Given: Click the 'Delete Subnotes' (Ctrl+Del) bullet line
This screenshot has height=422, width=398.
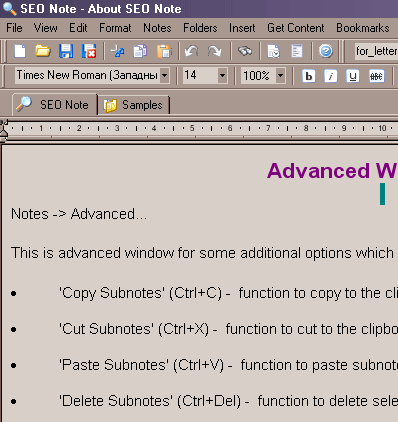Looking at the screenshot, I should (228, 401).
